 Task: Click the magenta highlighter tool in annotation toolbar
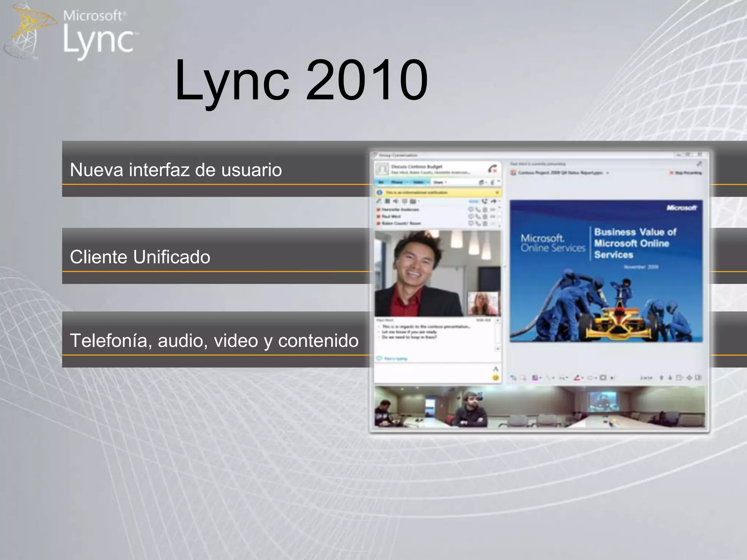(x=535, y=378)
